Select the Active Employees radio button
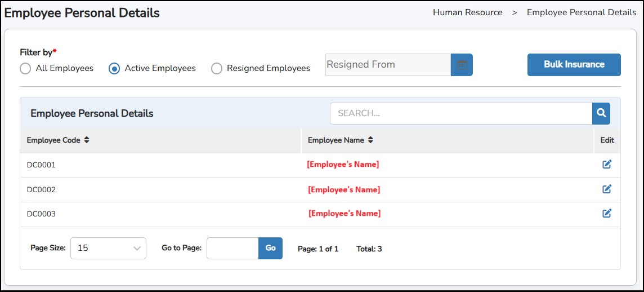This screenshot has height=292, width=644. coord(114,69)
